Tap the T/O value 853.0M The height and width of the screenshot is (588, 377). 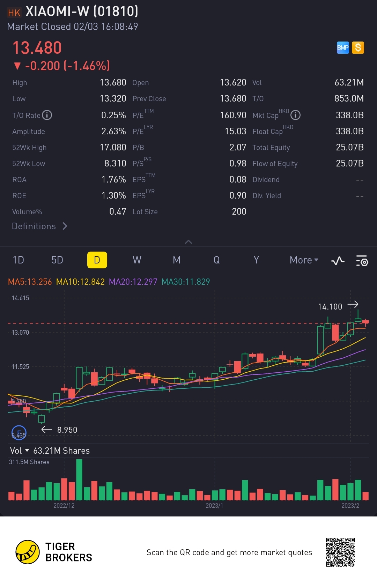click(349, 98)
